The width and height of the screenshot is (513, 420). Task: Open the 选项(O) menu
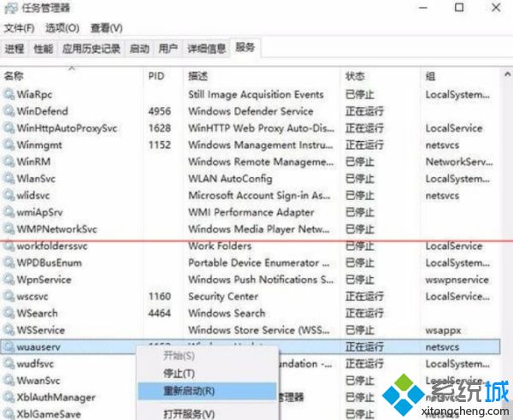tap(62, 28)
